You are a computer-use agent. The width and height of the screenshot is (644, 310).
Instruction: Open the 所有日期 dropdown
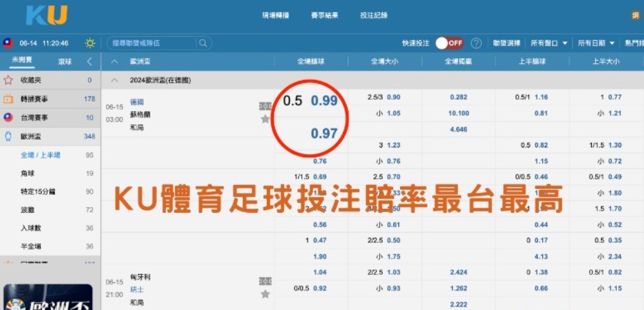(596, 43)
